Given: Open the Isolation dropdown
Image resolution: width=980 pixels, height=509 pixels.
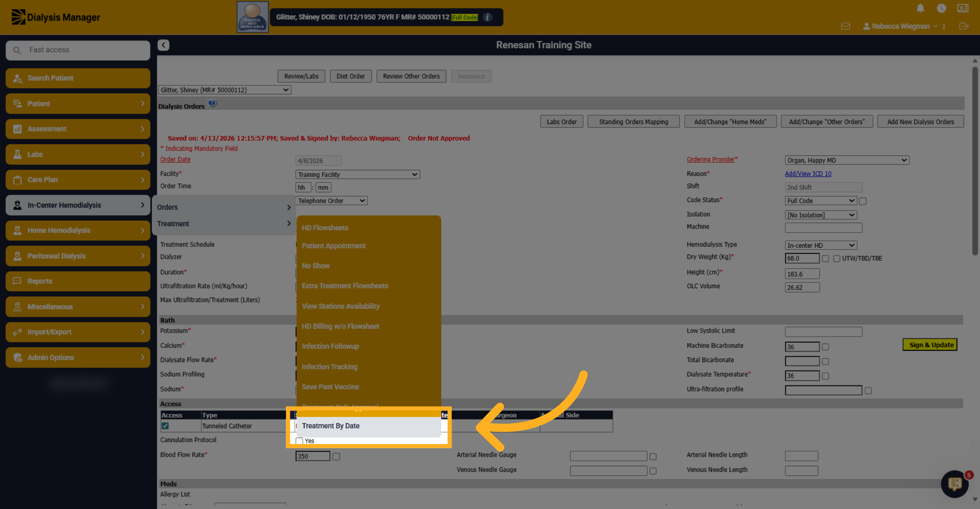Looking at the screenshot, I should pos(821,215).
